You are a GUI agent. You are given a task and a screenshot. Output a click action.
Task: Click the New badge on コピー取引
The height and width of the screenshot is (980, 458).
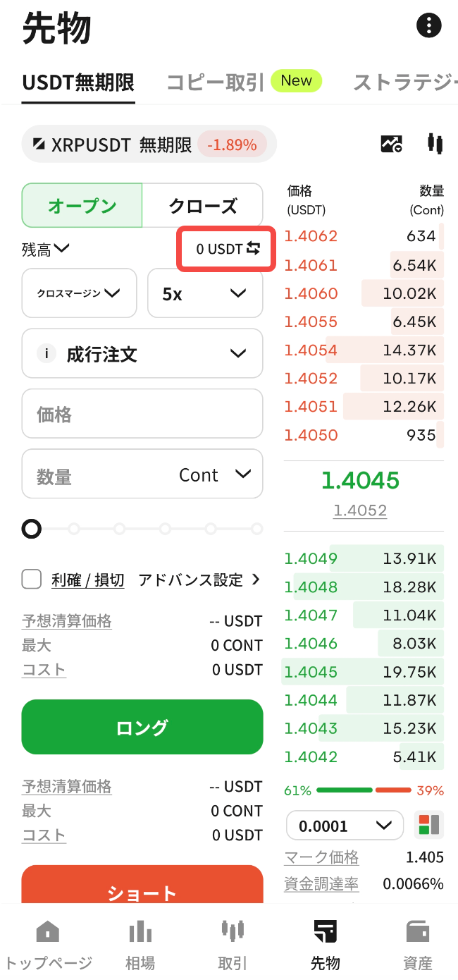[x=296, y=80]
